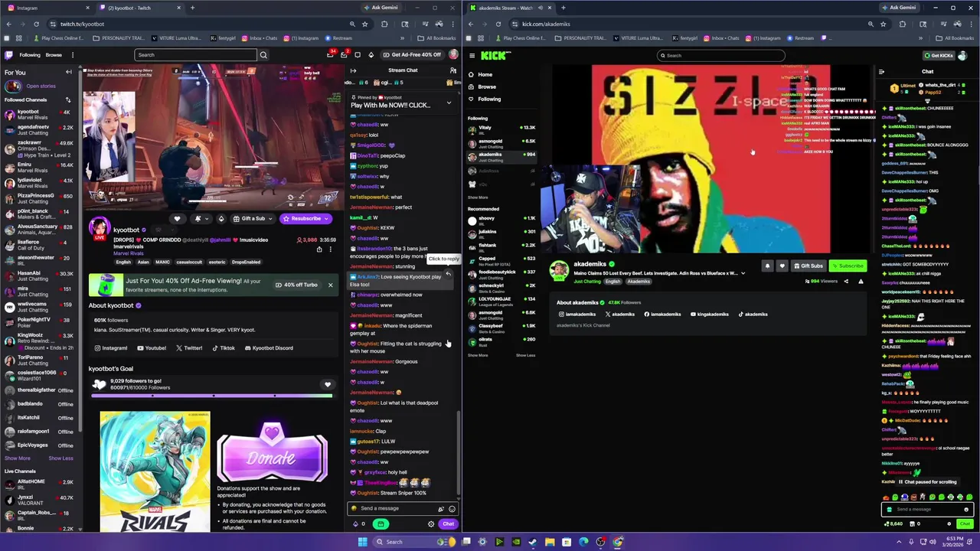Dismiss the Ad-Free Viewing banner

[330, 285]
